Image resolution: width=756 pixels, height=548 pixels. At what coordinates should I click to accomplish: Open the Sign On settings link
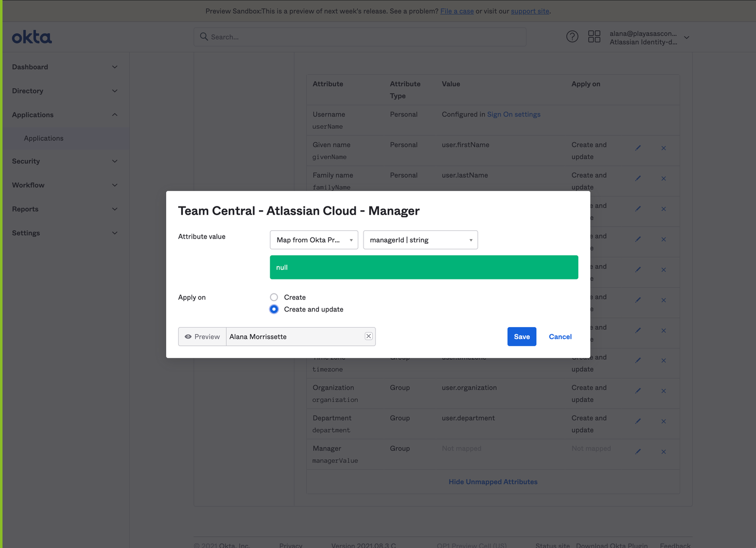point(514,114)
